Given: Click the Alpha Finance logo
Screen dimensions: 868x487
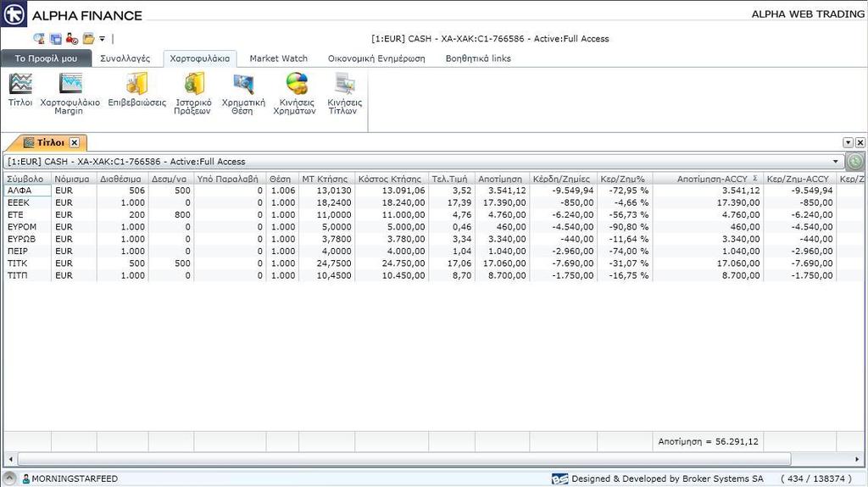Looking at the screenshot, I should click(x=14, y=14).
